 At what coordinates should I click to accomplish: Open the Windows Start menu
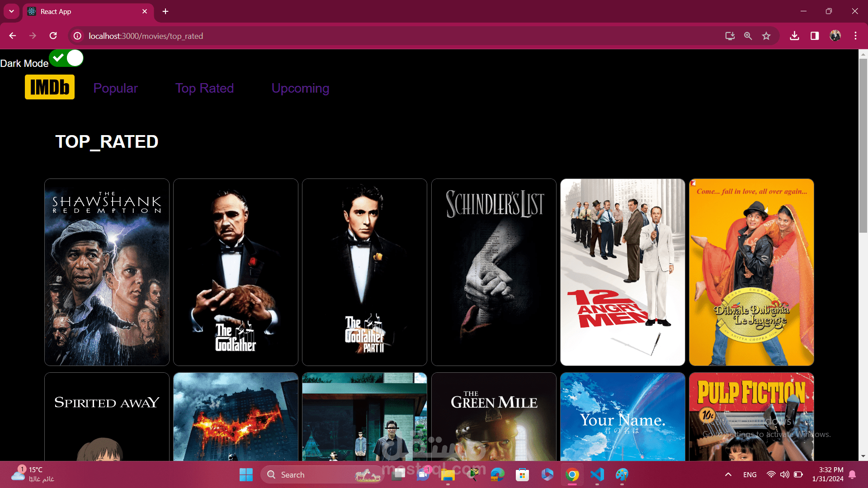tap(246, 475)
